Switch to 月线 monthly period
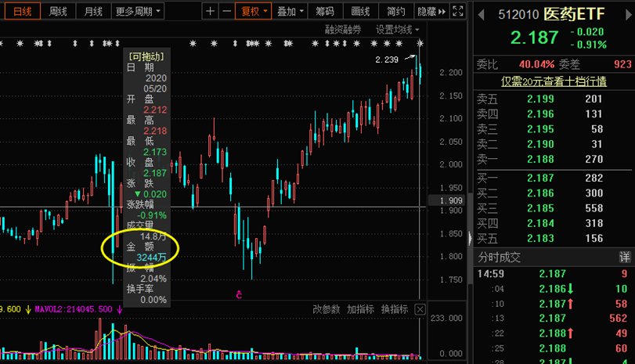The height and width of the screenshot is (364, 635). tap(93, 11)
